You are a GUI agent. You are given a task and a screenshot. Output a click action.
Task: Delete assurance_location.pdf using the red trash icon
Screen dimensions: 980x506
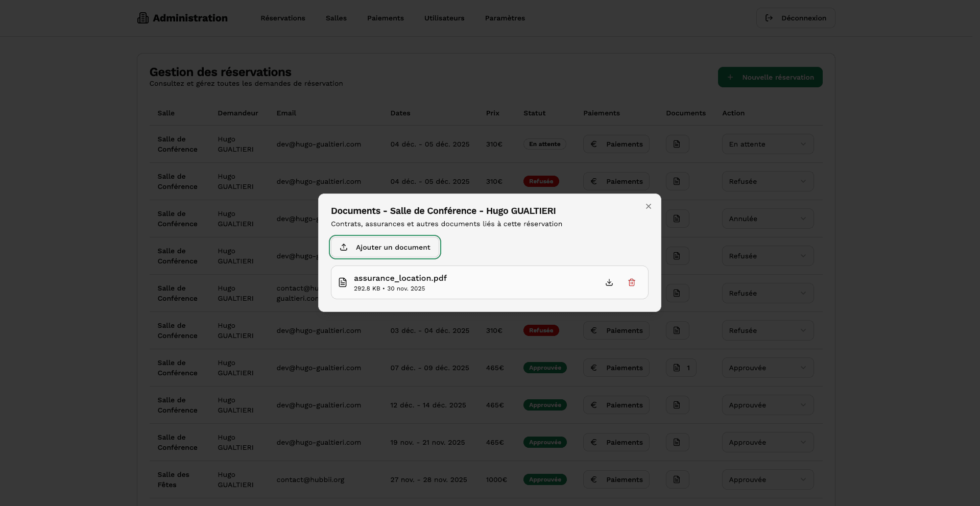(631, 282)
